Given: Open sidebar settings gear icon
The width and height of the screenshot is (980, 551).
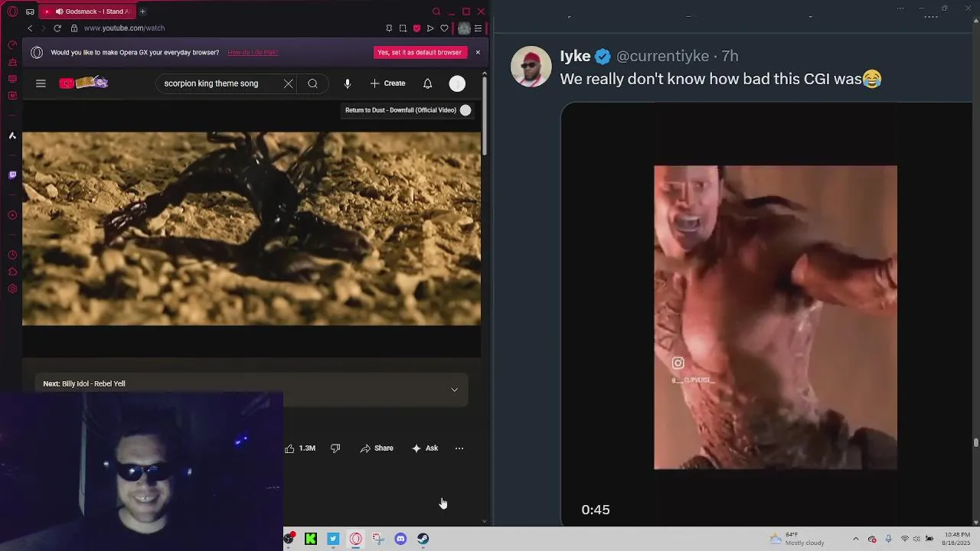Looking at the screenshot, I should tap(12, 289).
